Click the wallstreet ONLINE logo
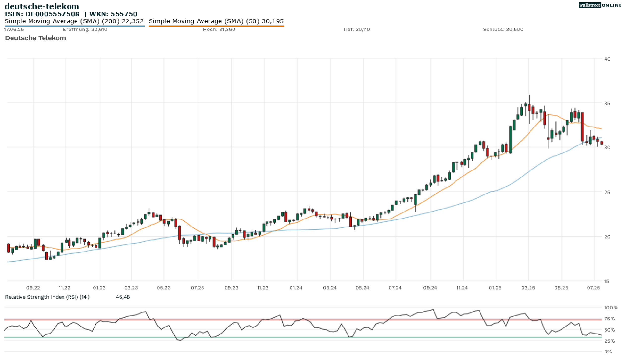625x364 pixels. click(x=600, y=5)
